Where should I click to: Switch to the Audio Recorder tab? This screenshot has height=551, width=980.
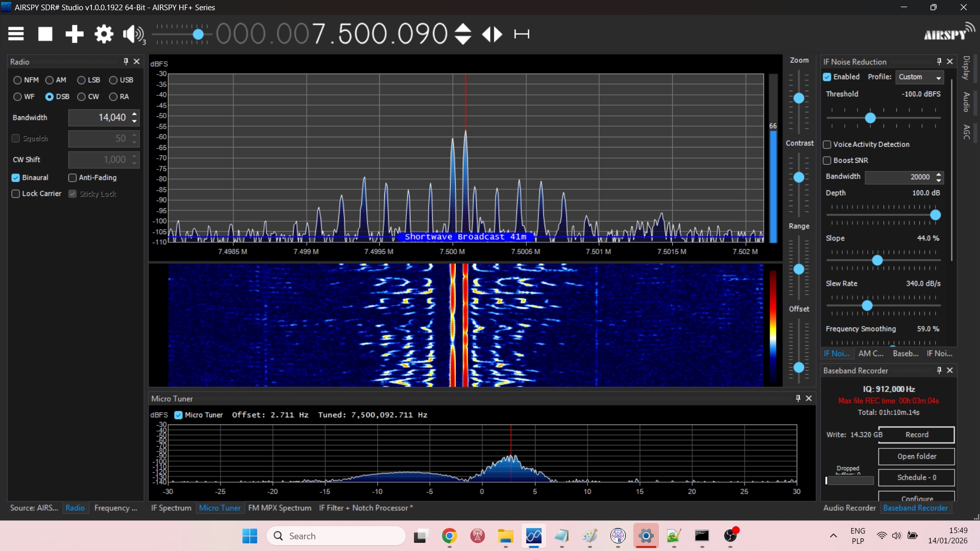tap(849, 508)
